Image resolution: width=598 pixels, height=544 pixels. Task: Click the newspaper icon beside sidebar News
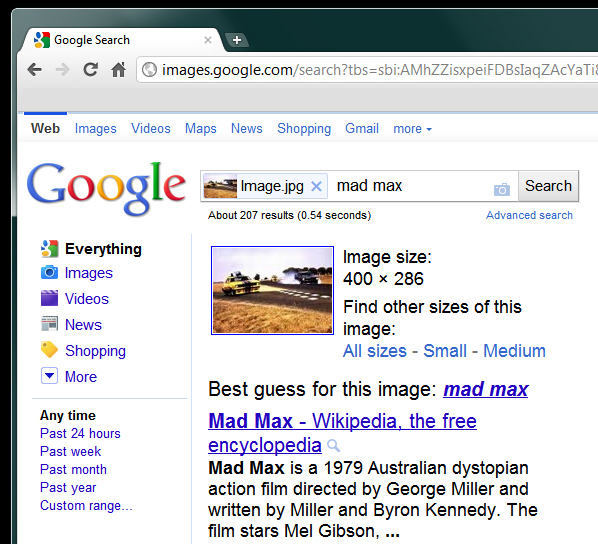49,324
